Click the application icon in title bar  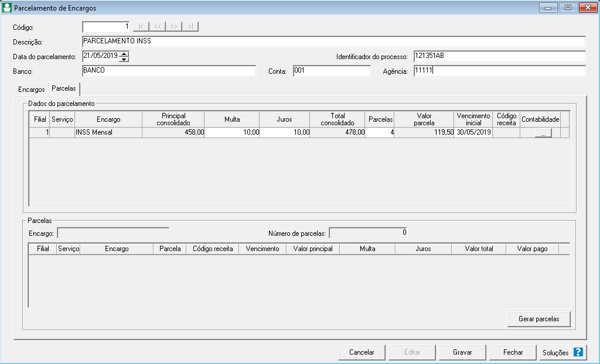6,8
